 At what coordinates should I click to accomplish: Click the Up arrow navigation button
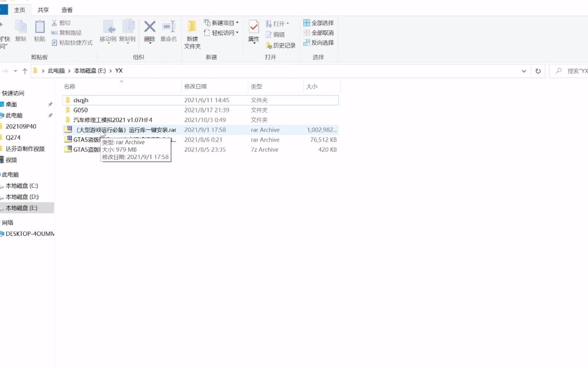(25, 71)
